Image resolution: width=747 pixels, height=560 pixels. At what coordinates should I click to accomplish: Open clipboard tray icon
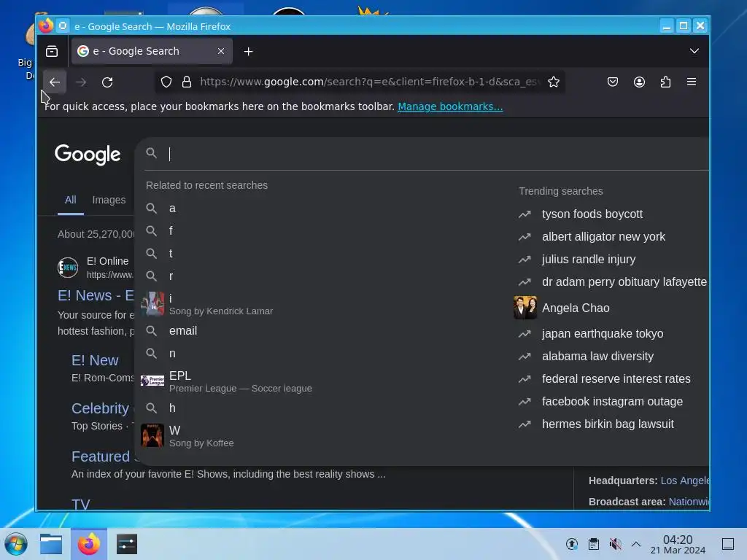[x=593, y=544]
